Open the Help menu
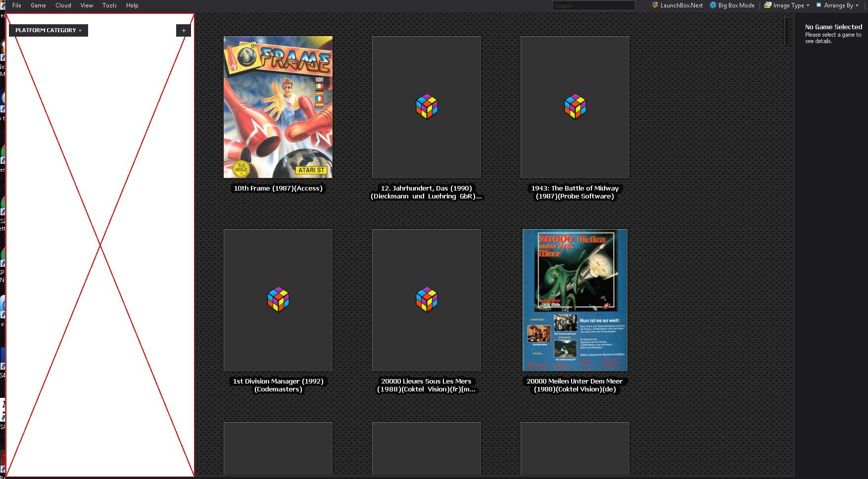 132,5
